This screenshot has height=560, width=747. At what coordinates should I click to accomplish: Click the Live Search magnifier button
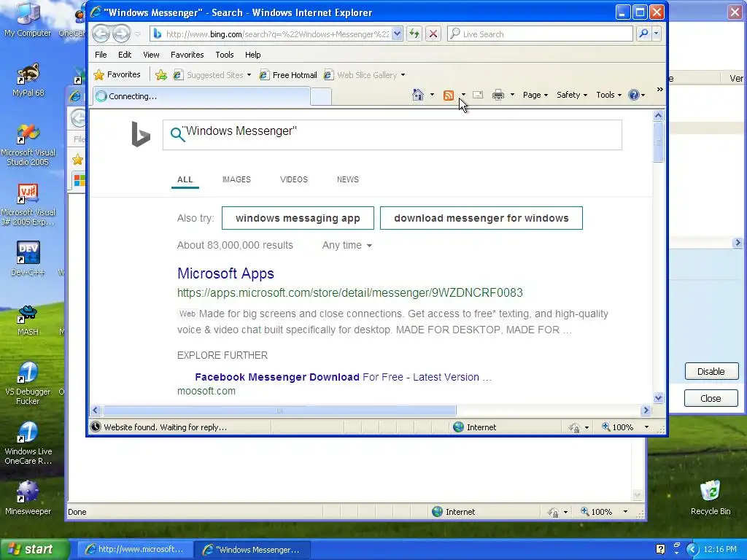point(643,34)
